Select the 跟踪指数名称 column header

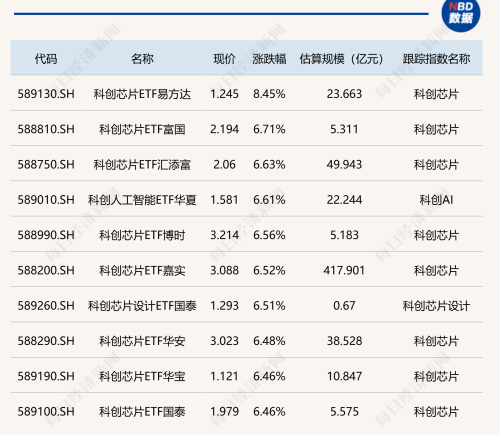(x=436, y=59)
